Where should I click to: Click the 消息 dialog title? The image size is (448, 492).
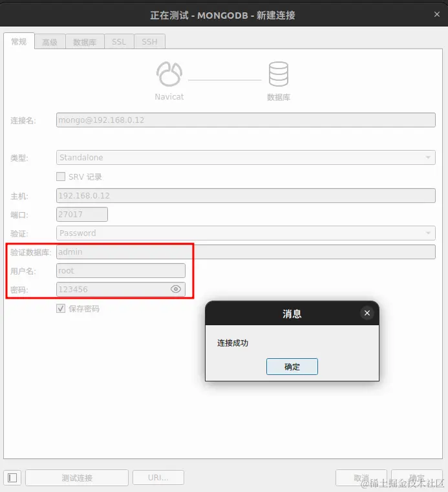pos(292,314)
